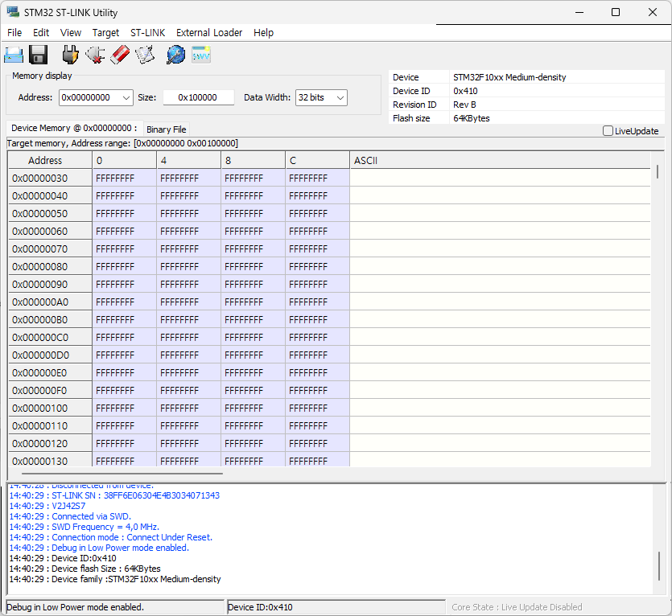This screenshot has height=616, width=672.
Task: Click column C cell in row 0x00000110
Action: 317,425
